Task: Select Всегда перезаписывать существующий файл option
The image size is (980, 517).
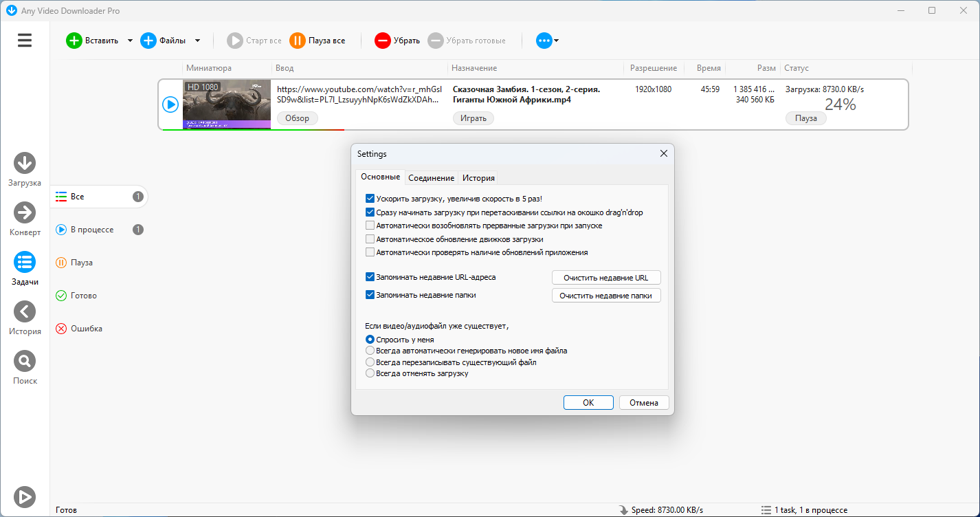Action: [x=370, y=362]
